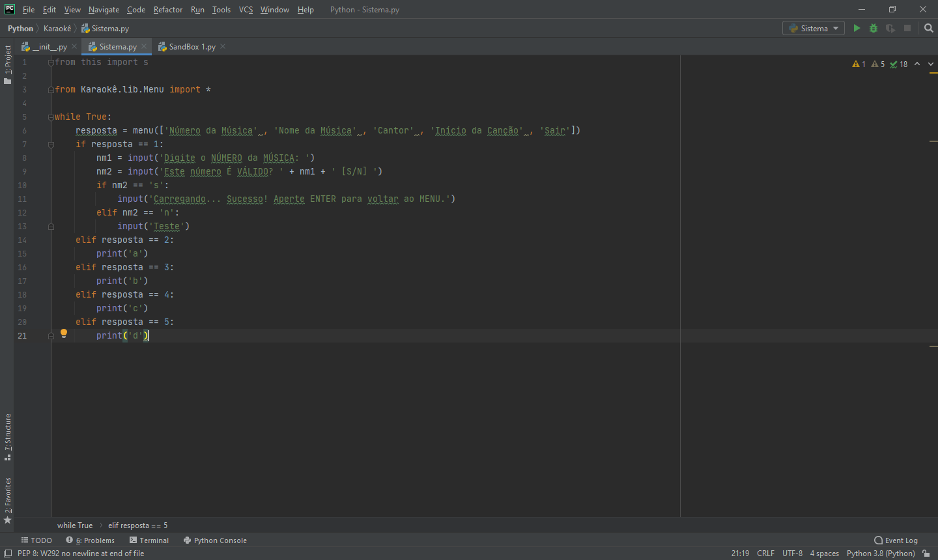Open the Run menu
This screenshot has height=560, width=938.
[197, 10]
